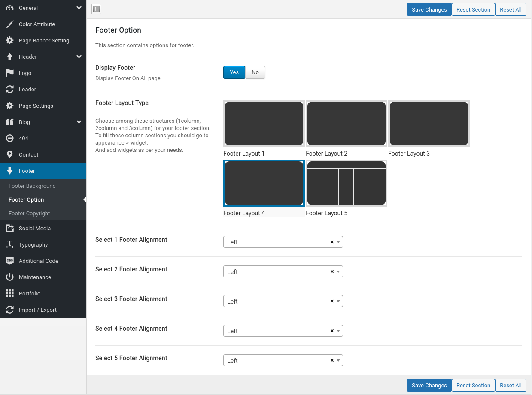Open the Footer Background submenu item

click(x=43, y=186)
